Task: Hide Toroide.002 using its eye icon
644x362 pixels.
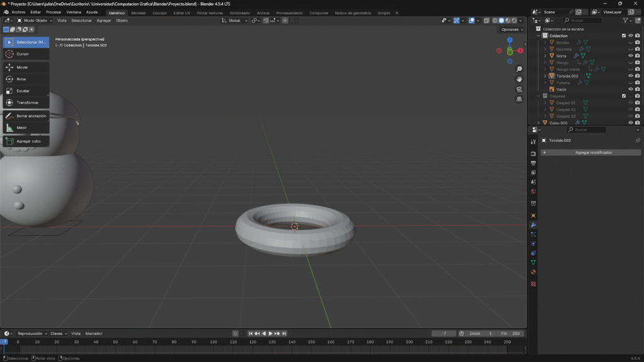Action: pyautogui.click(x=630, y=76)
